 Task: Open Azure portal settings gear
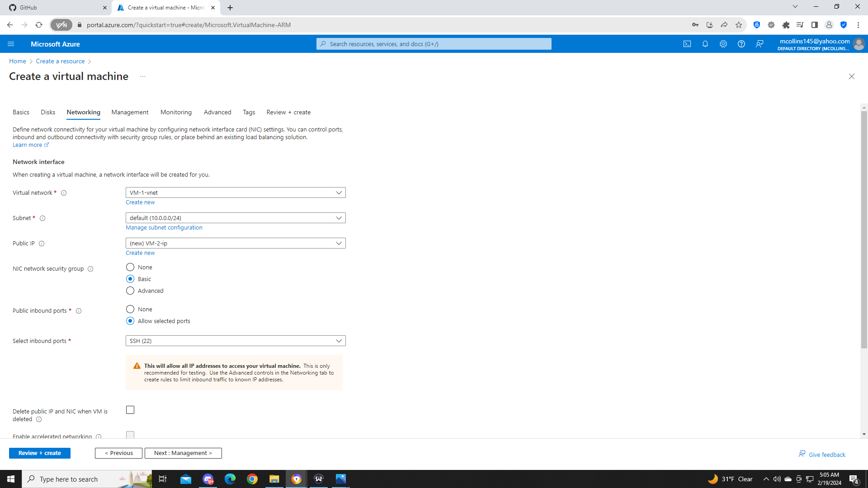[x=723, y=44]
